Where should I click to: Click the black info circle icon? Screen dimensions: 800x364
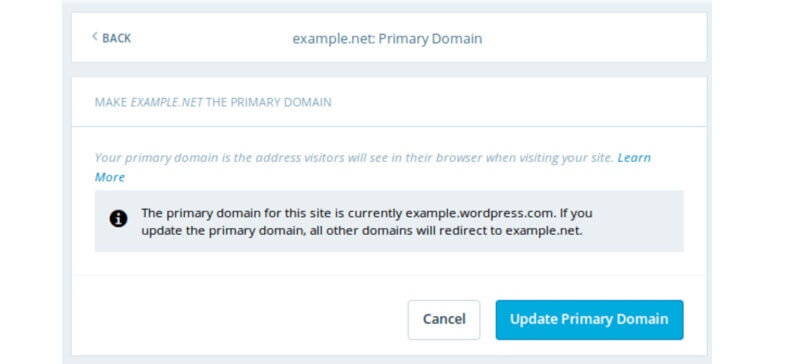click(118, 219)
